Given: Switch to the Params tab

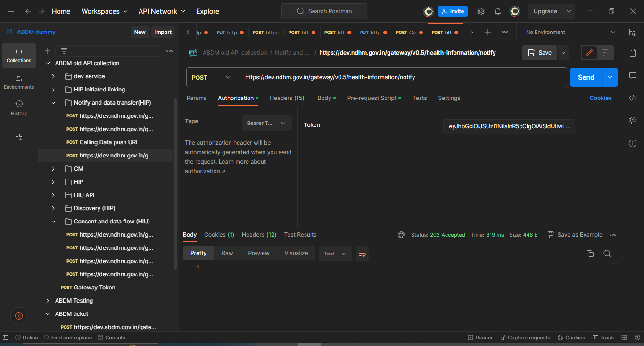Looking at the screenshot, I should tap(197, 98).
